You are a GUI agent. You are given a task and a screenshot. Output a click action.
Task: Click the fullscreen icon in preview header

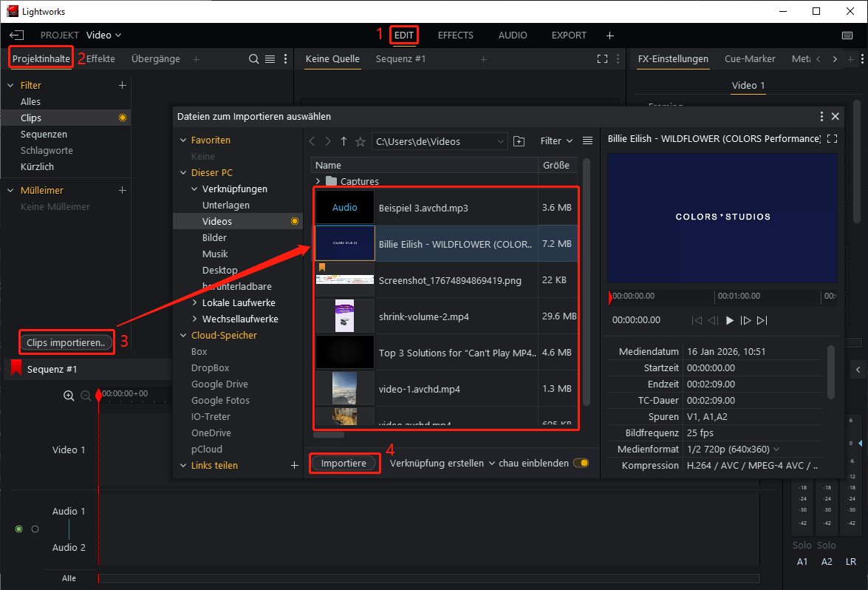(833, 138)
